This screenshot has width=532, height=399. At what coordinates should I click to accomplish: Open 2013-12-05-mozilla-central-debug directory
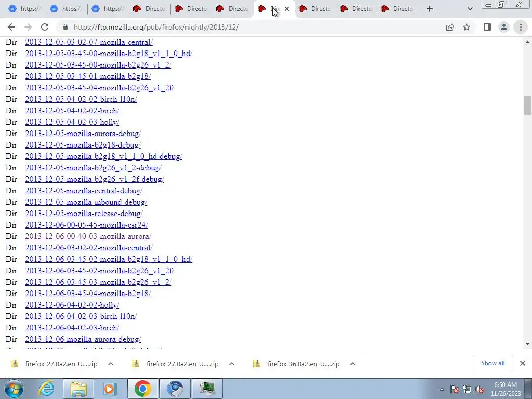click(84, 190)
